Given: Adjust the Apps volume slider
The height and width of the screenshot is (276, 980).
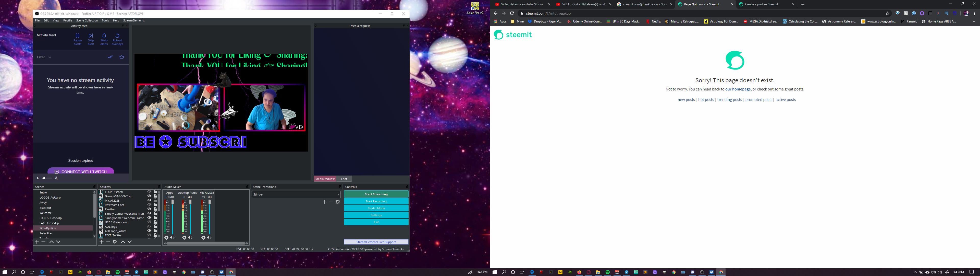Looking at the screenshot, I should pyautogui.click(x=172, y=216).
